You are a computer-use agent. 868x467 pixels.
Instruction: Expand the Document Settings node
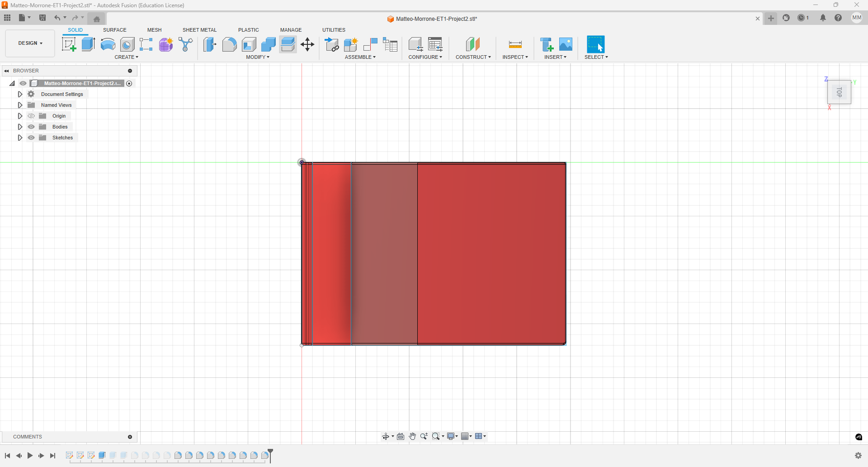[x=20, y=94]
